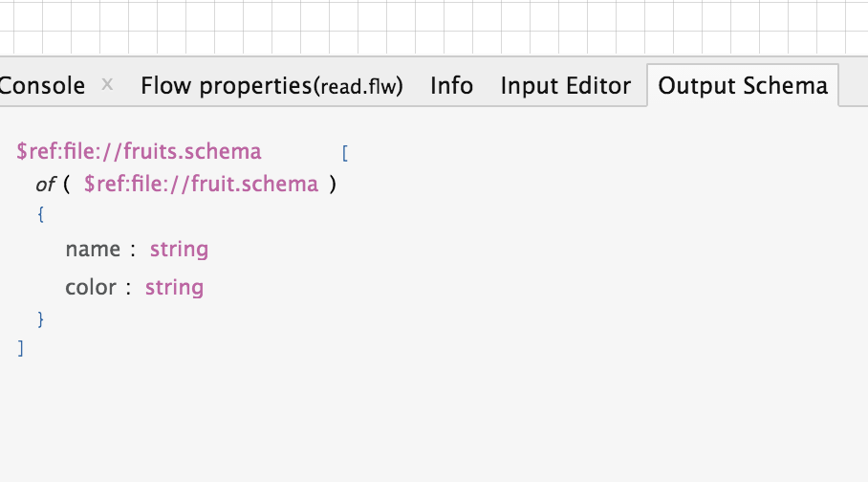Collapse the object at the opening curly brace
Viewport: 868px width, 482px height.
40,214
